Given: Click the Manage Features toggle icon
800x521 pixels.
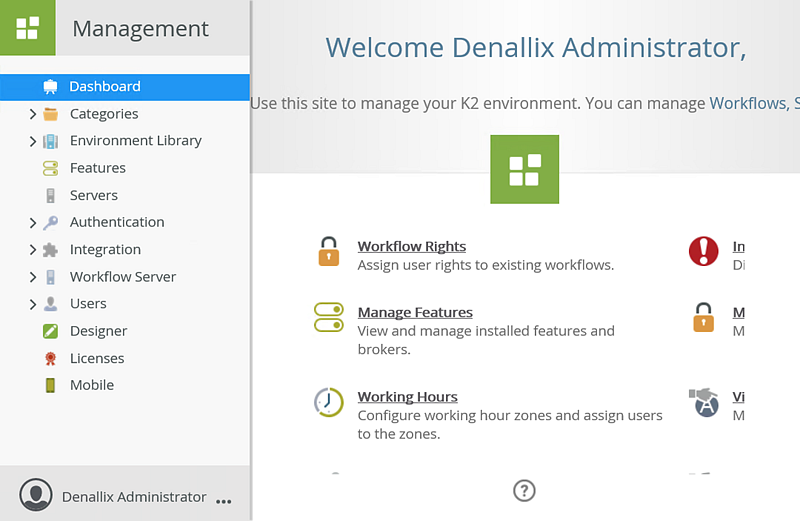Looking at the screenshot, I should click(x=328, y=318).
